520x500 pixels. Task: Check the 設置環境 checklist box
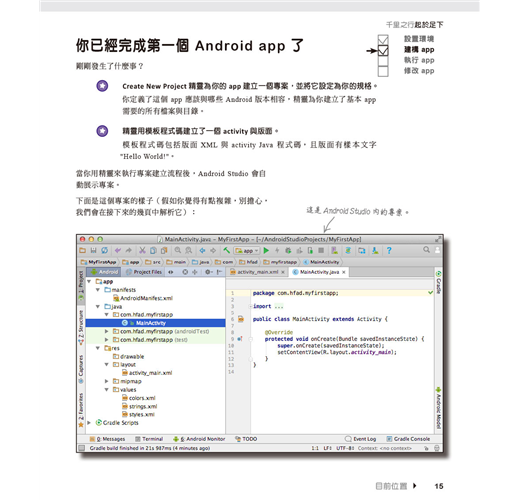point(383,39)
